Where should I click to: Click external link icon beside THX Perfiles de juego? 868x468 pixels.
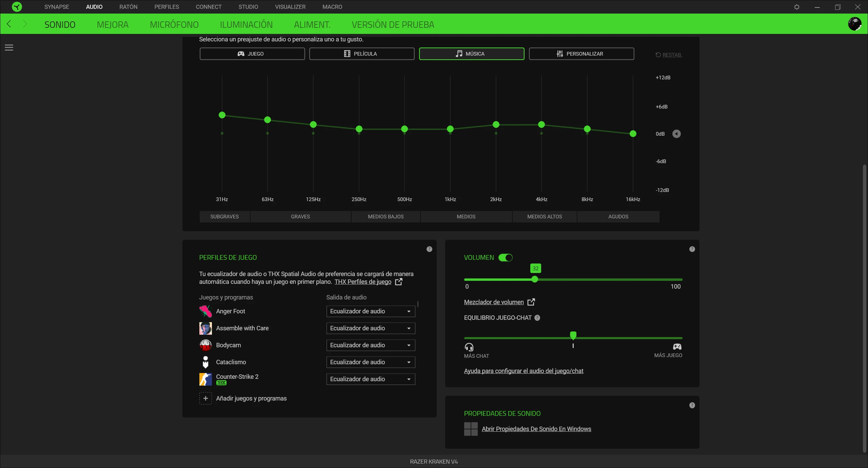tap(399, 281)
